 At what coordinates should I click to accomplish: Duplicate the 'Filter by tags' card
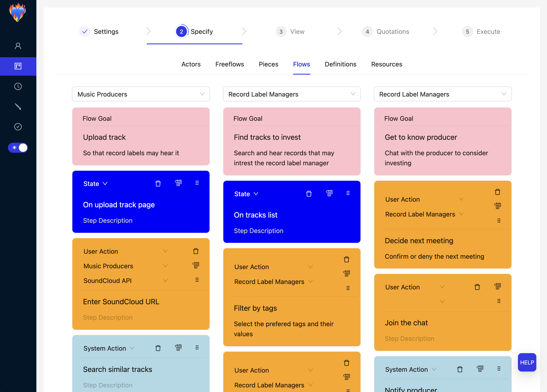[x=346, y=273]
